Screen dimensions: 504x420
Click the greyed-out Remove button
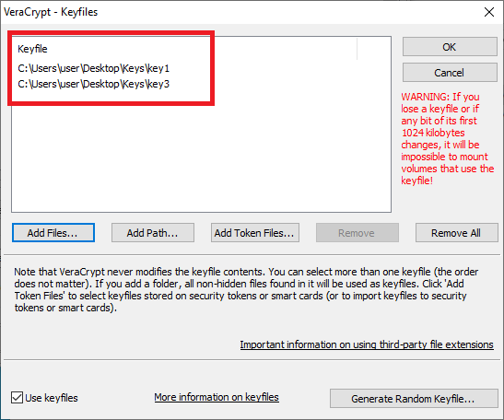pyautogui.click(x=357, y=233)
